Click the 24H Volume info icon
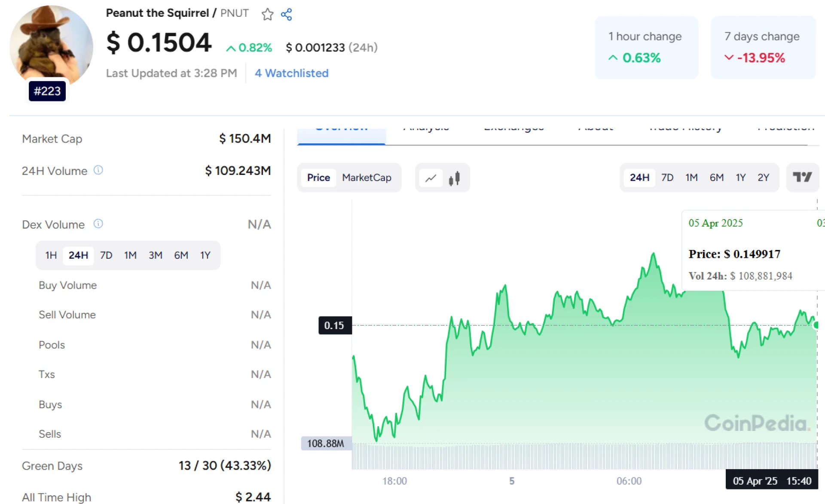This screenshot has height=504, width=825. [98, 170]
